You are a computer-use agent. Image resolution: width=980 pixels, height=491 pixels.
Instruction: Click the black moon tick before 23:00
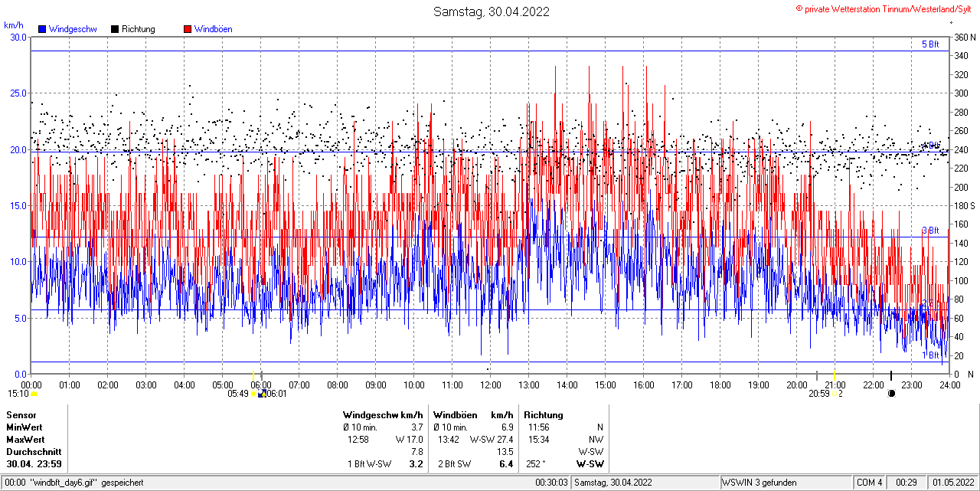point(890,375)
